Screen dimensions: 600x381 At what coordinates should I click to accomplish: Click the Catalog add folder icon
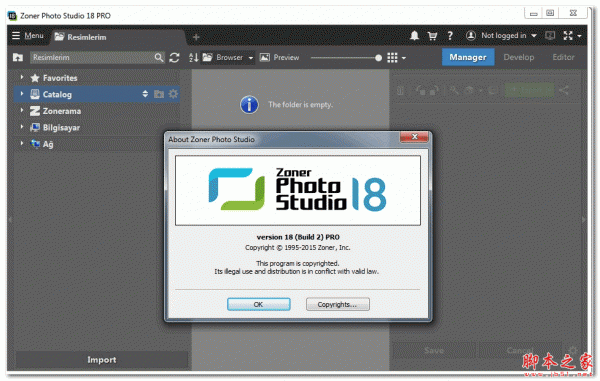point(159,94)
